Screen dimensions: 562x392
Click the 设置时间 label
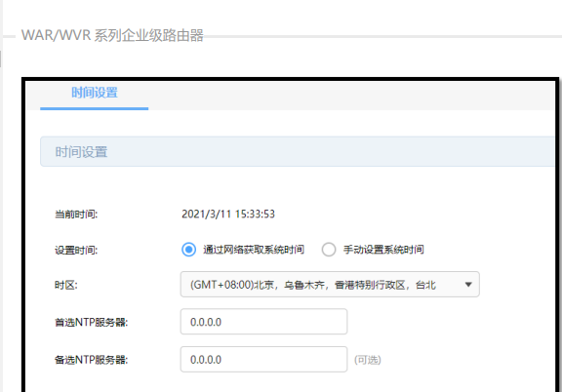pos(76,250)
